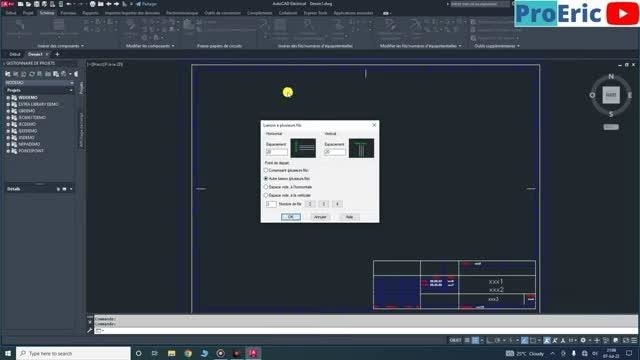Expand the WDDEMO project tree node
This screenshot has width=640, height=360.
[x=8, y=98]
